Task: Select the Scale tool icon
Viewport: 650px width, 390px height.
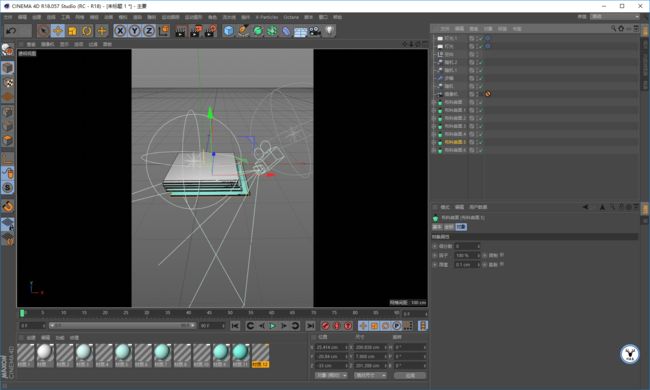Action: (x=72, y=31)
